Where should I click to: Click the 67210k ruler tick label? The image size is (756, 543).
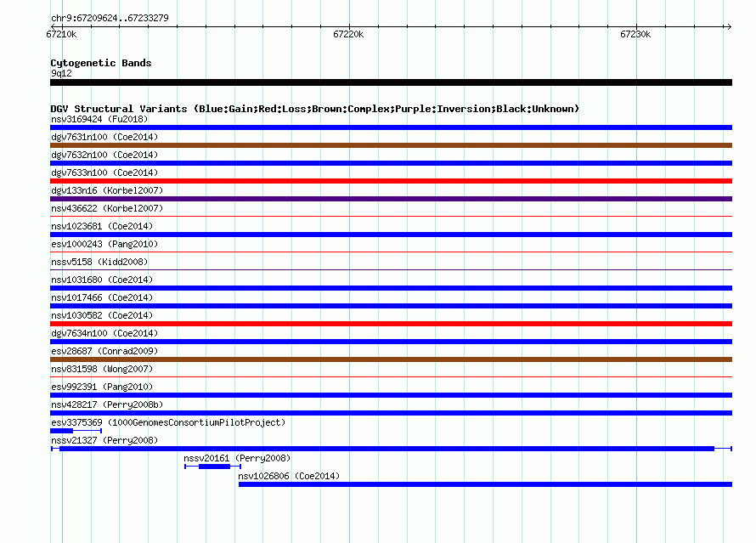(x=61, y=34)
